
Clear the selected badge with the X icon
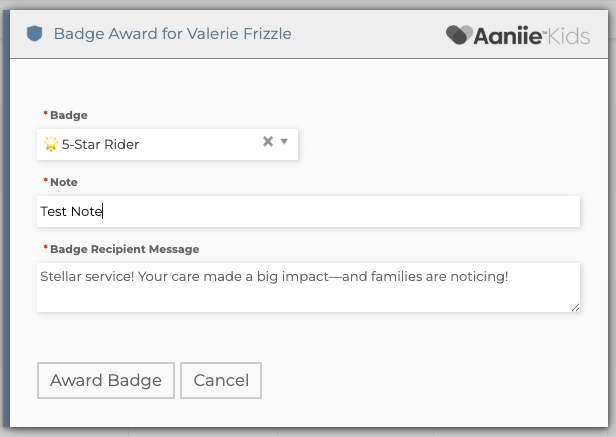point(268,142)
